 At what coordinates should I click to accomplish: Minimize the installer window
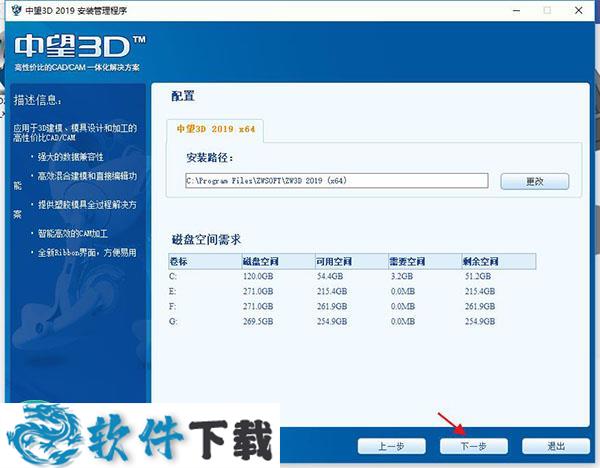517,10
